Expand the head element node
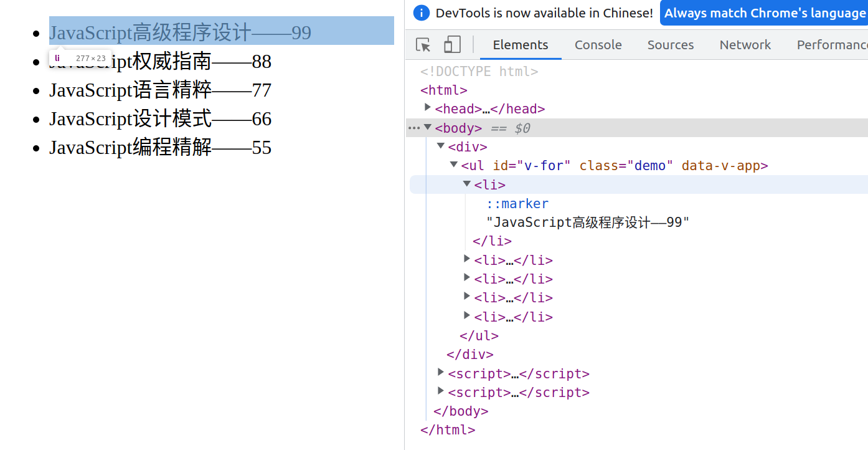The height and width of the screenshot is (450, 868). coord(428,107)
